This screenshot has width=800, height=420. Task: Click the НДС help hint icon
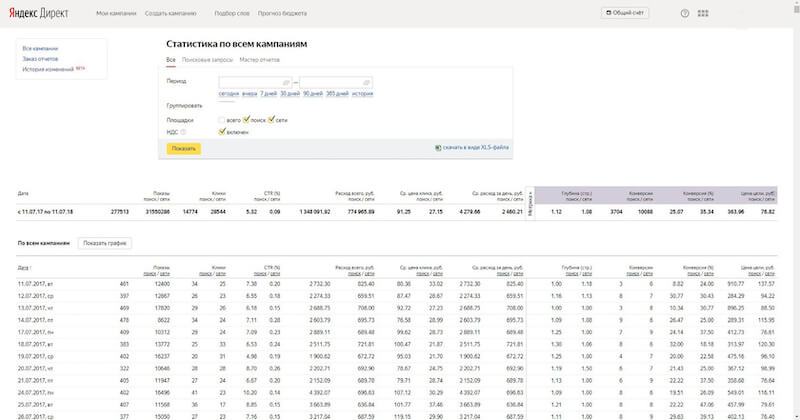coord(183,130)
